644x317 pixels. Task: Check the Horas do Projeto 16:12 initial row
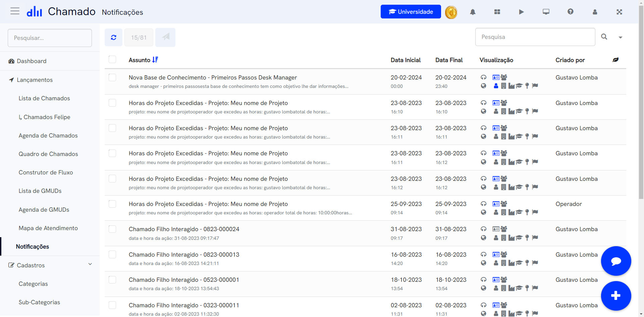point(112,178)
